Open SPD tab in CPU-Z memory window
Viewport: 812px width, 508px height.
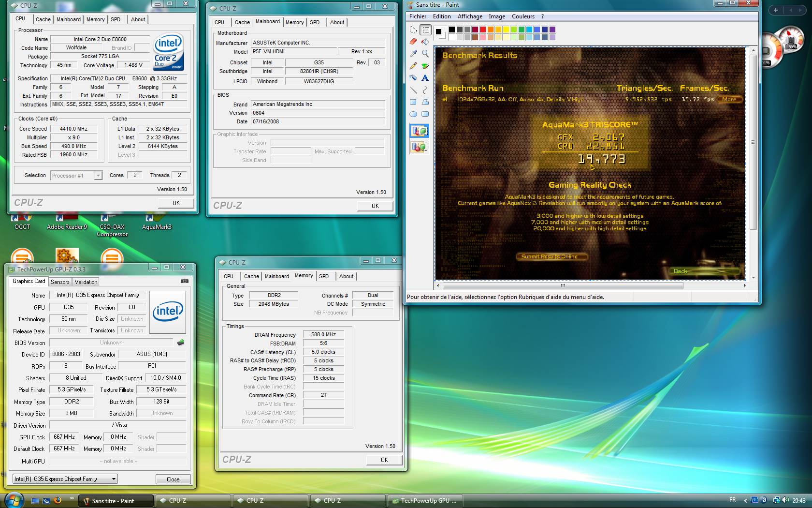pyautogui.click(x=324, y=276)
